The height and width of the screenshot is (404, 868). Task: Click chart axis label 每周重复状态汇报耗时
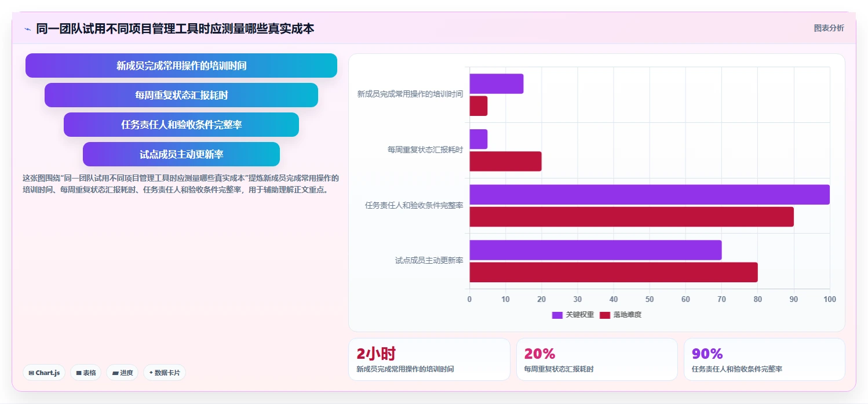click(x=425, y=150)
